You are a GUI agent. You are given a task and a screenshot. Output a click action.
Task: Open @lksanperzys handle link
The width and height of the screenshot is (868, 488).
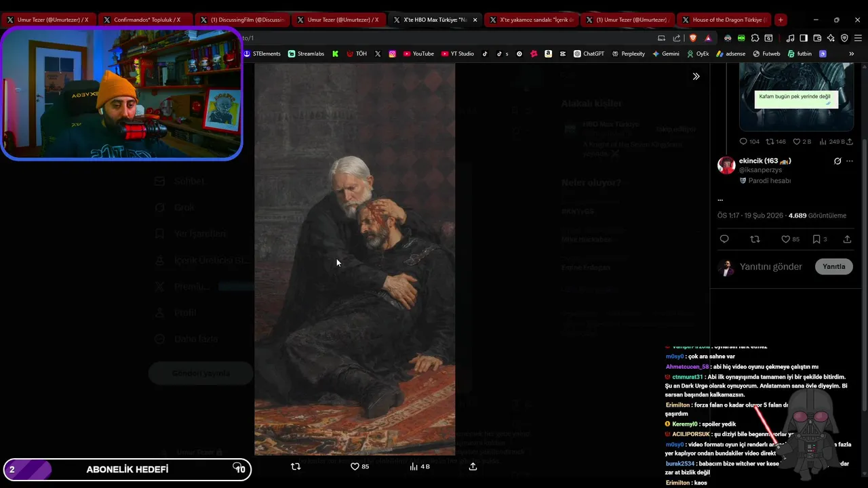coord(760,170)
